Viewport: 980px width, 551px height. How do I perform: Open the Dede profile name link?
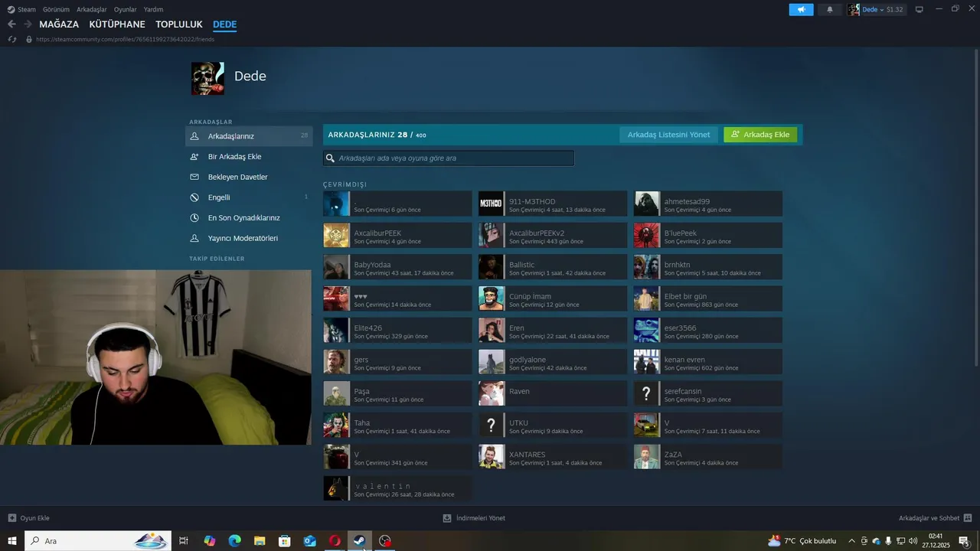250,76
